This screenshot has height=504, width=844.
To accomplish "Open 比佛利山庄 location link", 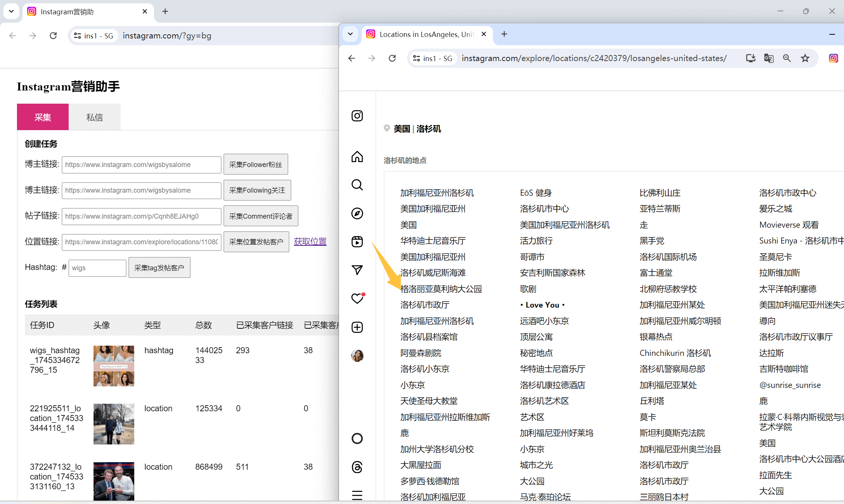I will tap(660, 193).
